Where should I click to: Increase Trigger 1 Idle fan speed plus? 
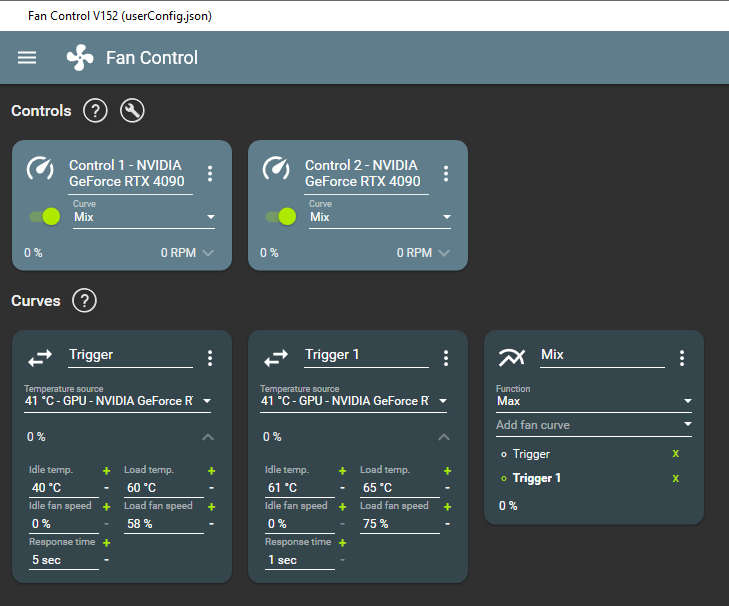[x=343, y=506]
